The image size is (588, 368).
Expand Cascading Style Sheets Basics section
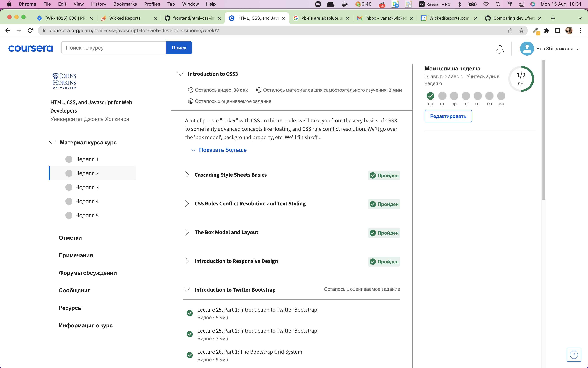pyautogui.click(x=187, y=175)
